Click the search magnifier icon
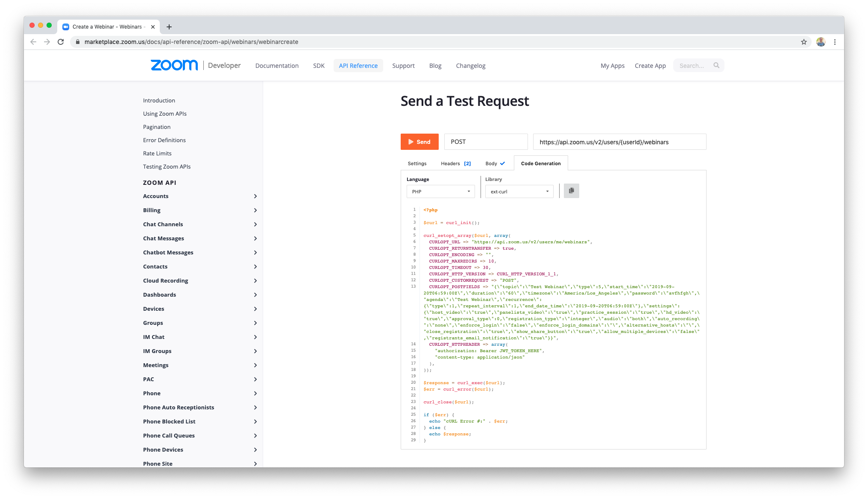 coord(716,65)
